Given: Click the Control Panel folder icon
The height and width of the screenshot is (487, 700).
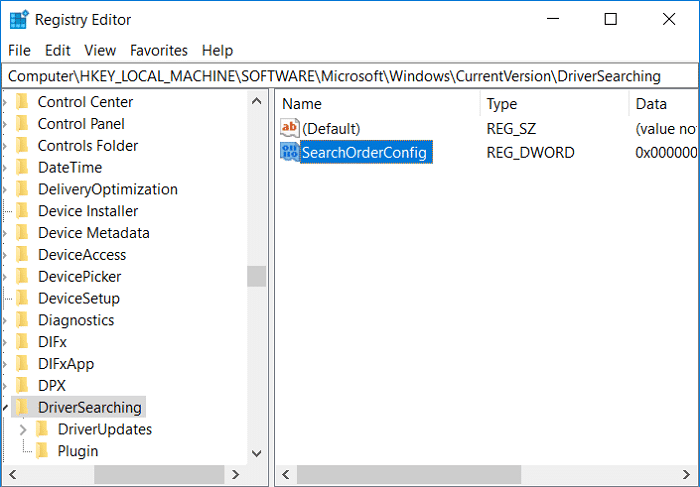Looking at the screenshot, I should (x=22, y=124).
